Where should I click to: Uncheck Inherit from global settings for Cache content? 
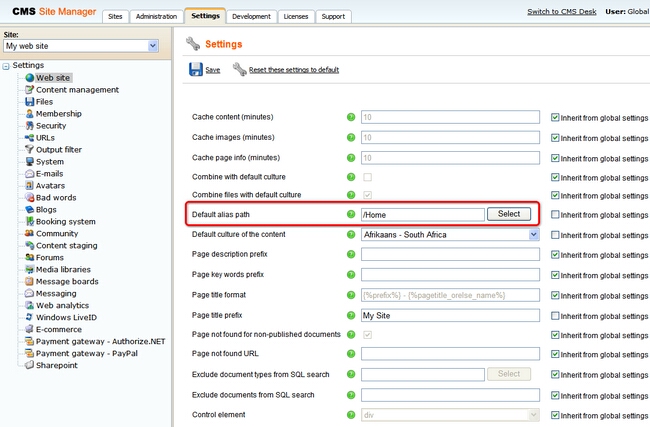(x=556, y=117)
